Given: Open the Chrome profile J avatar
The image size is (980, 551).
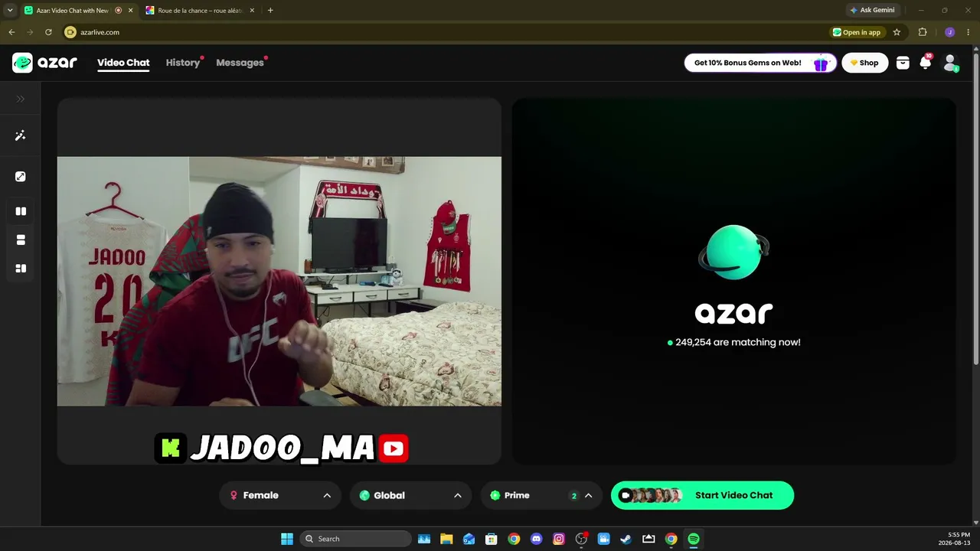Looking at the screenshot, I should click(949, 32).
